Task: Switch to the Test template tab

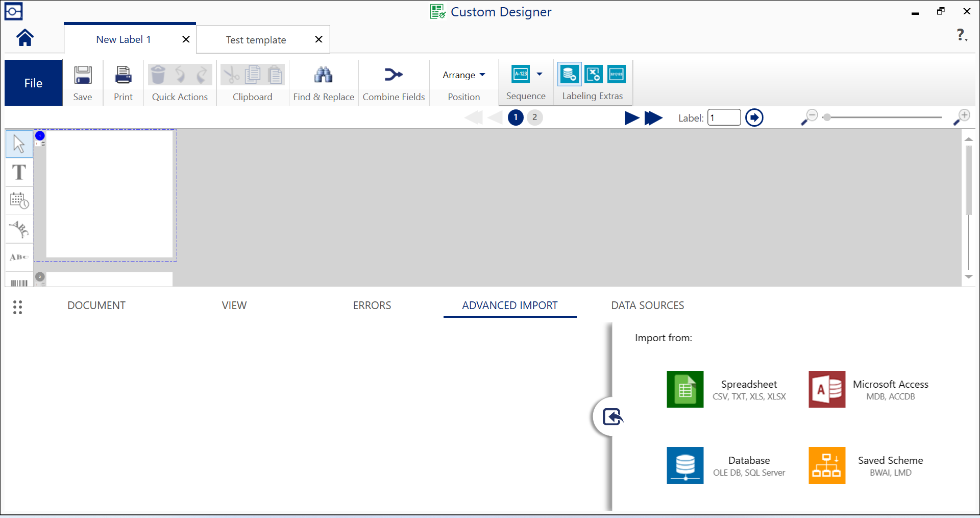Action: pyautogui.click(x=256, y=40)
